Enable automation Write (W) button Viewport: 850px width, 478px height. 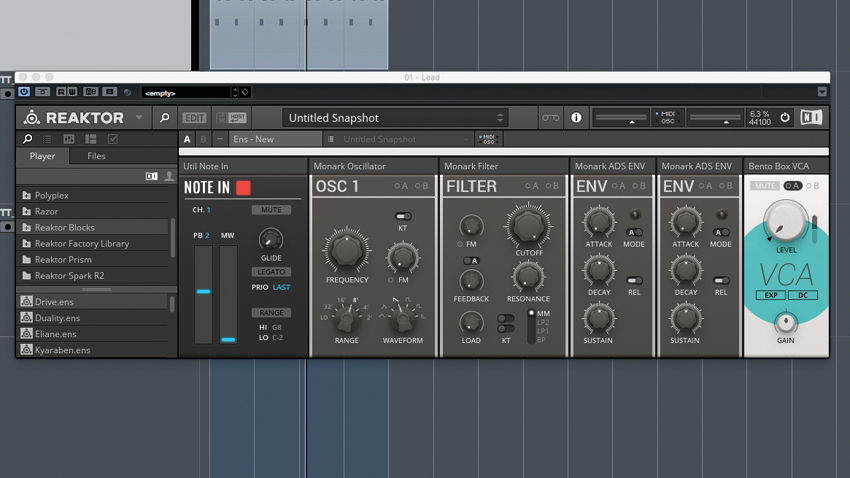point(72,92)
